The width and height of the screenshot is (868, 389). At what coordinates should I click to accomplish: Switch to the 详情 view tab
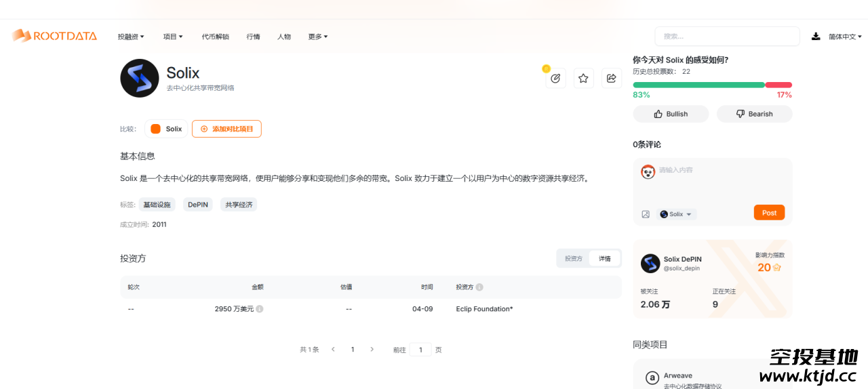[x=604, y=259]
